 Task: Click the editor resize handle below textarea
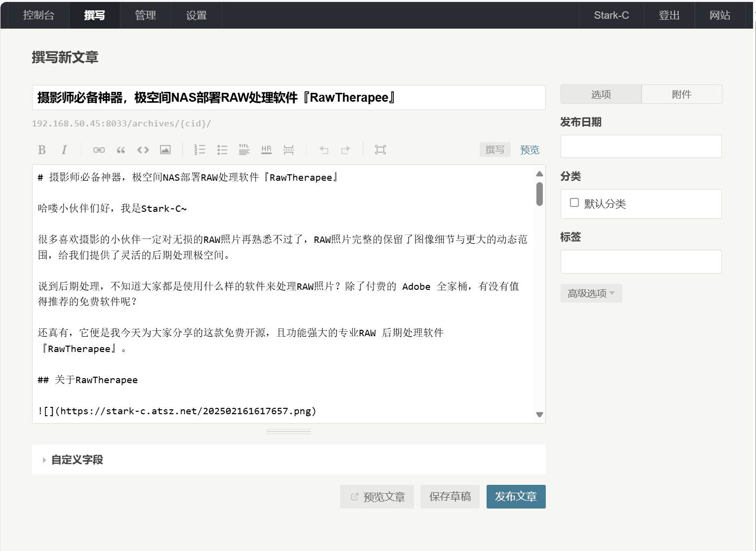pyautogui.click(x=289, y=432)
